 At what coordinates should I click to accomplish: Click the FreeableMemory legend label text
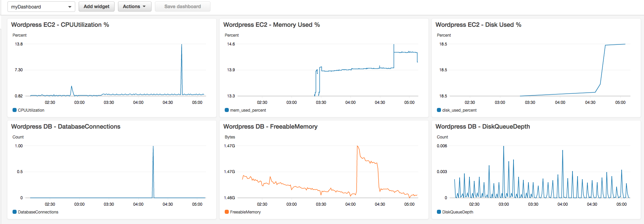click(x=245, y=212)
